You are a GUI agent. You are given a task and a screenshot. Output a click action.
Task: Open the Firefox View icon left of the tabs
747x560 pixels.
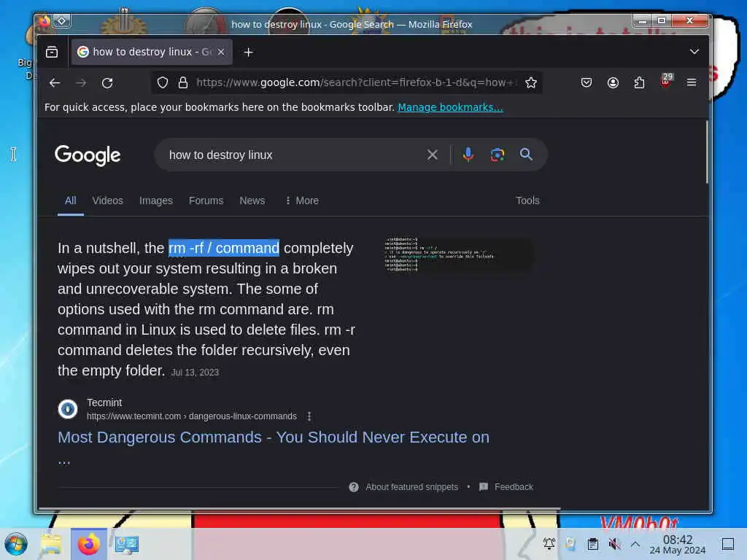[x=52, y=52]
